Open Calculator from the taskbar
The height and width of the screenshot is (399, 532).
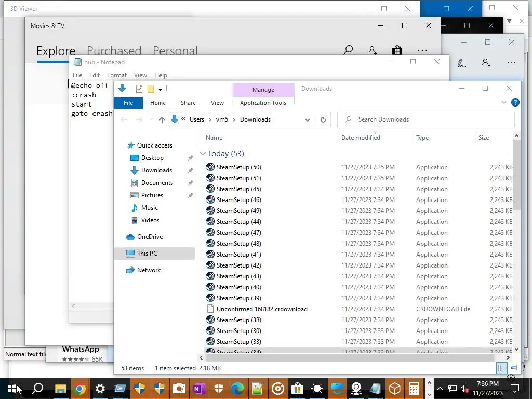point(414,389)
